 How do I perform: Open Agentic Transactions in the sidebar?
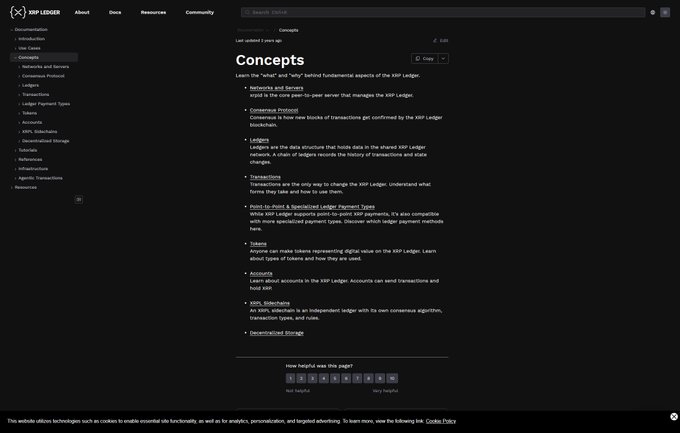click(40, 178)
